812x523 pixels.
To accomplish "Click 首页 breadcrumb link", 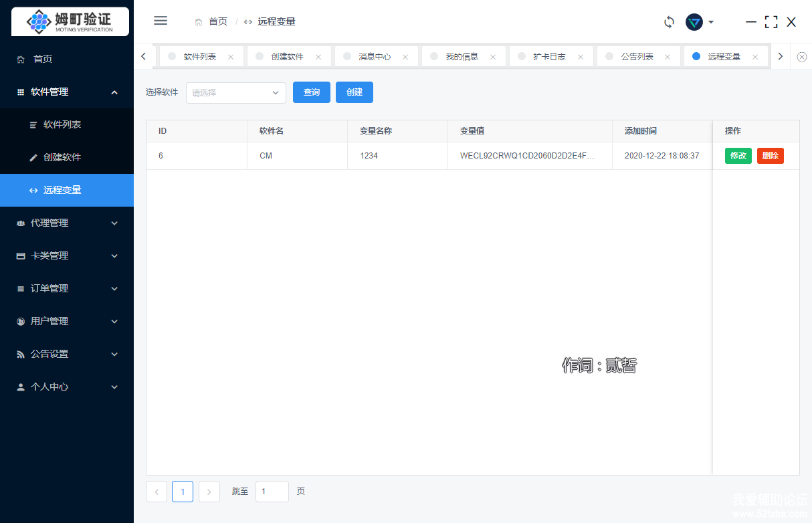I will (x=218, y=21).
